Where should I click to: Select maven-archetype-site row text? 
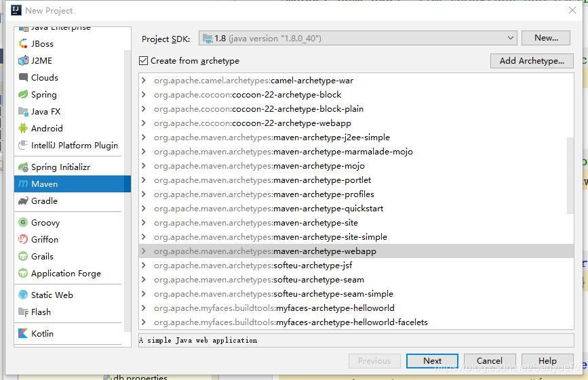coord(256,223)
